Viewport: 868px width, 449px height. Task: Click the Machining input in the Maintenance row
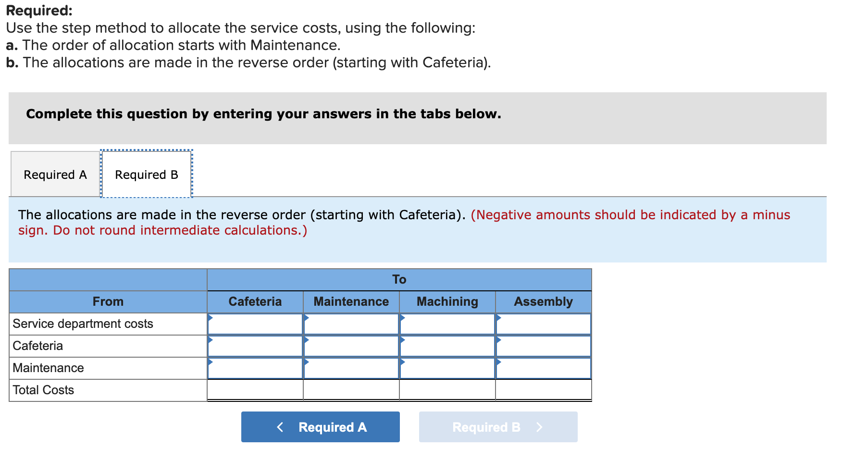(x=447, y=368)
